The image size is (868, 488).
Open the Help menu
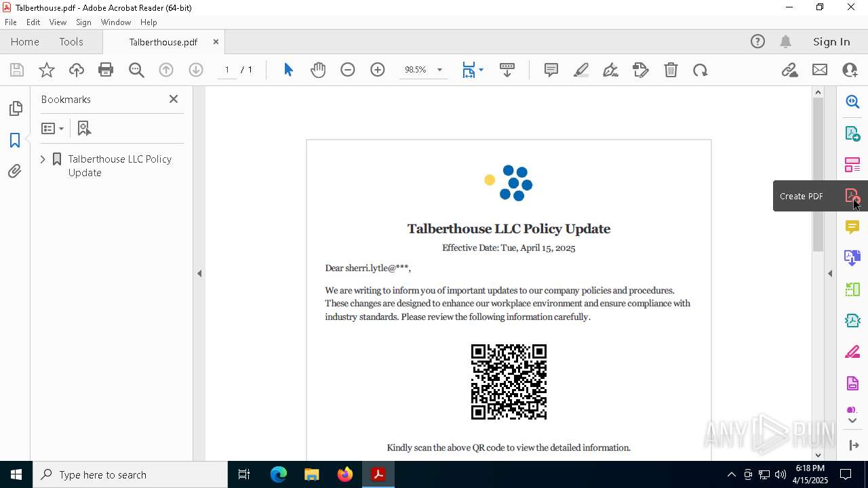(x=149, y=22)
